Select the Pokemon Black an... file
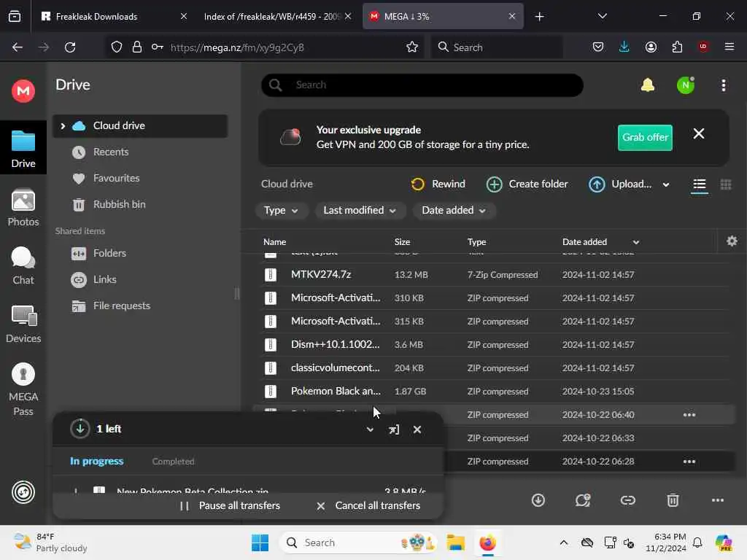This screenshot has width=747, height=560. 495,392
